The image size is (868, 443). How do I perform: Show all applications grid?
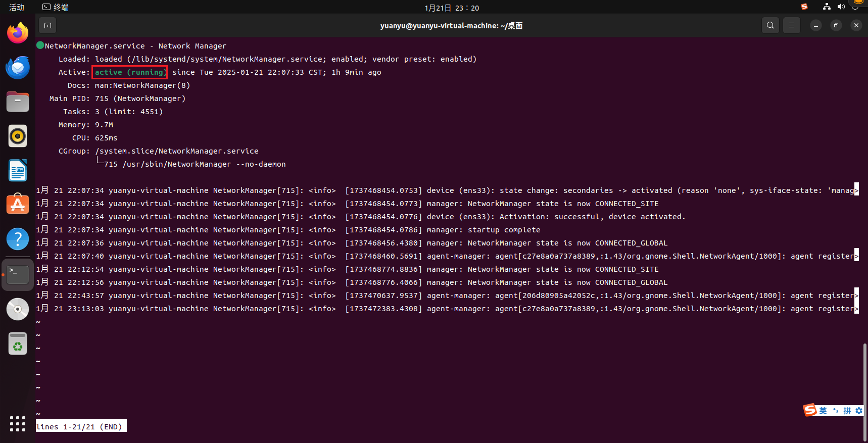(18, 424)
